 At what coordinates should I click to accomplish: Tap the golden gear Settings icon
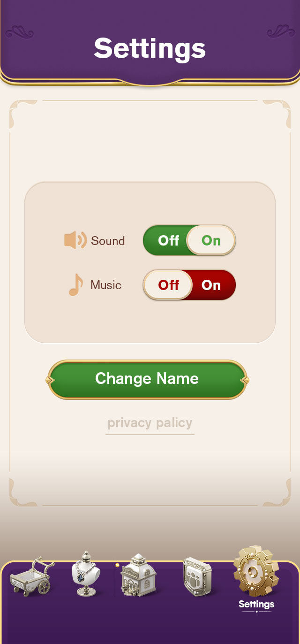click(256, 571)
